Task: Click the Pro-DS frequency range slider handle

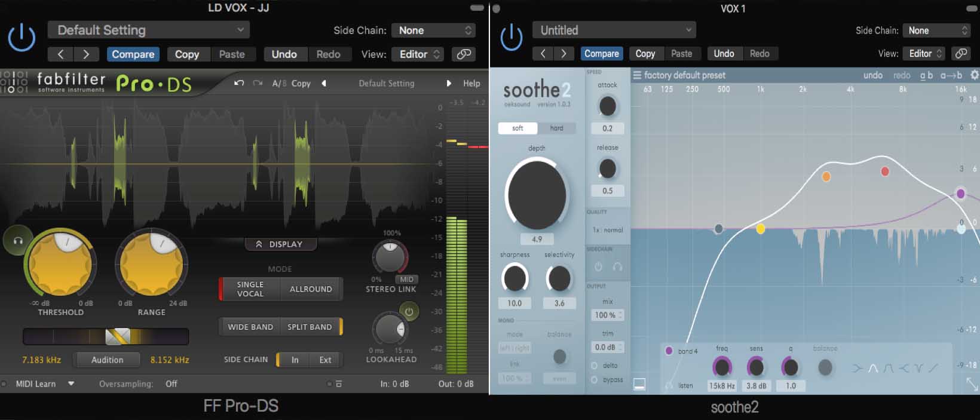Action: point(118,337)
